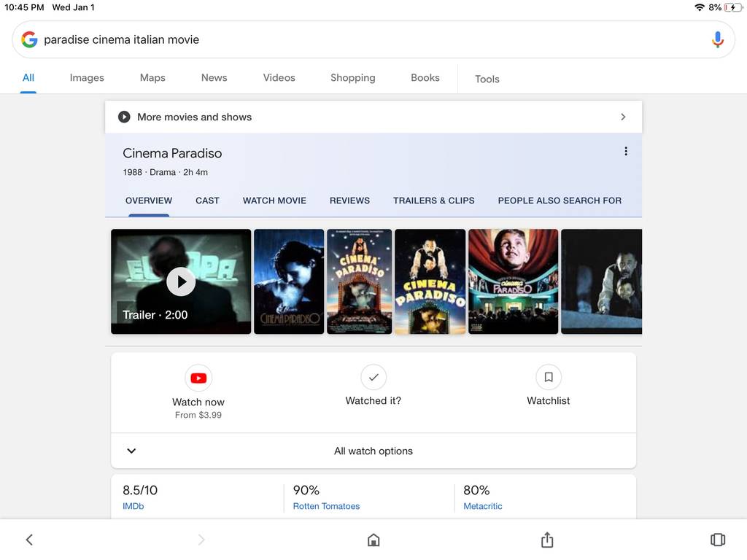Open the Rotten Tomatoes link
This screenshot has width=747, height=560.
[326, 506]
